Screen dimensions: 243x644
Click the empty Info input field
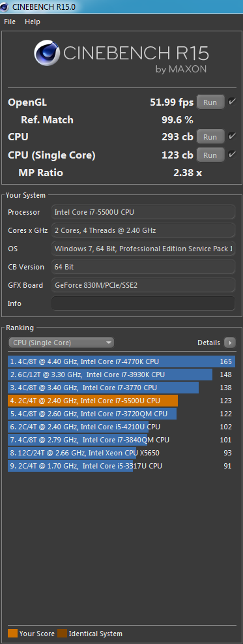tap(143, 303)
